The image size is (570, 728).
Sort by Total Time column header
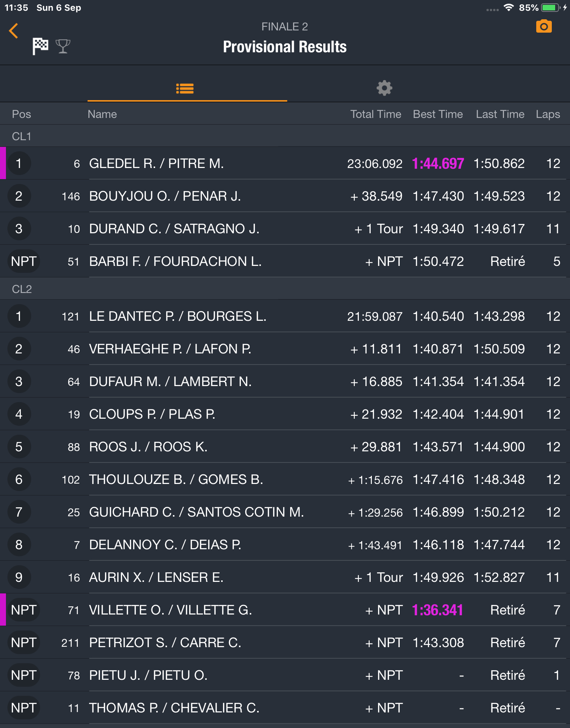(x=376, y=114)
